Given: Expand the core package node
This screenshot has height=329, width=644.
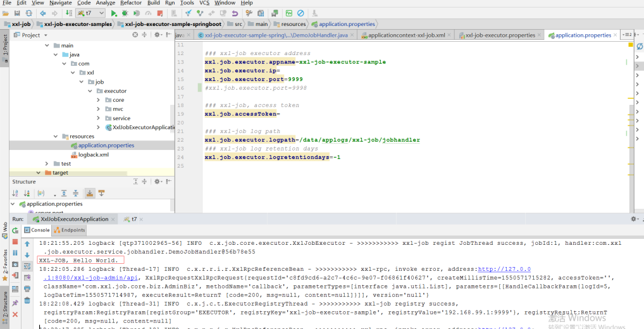Looking at the screenshot, I should (x=99, y=100).
